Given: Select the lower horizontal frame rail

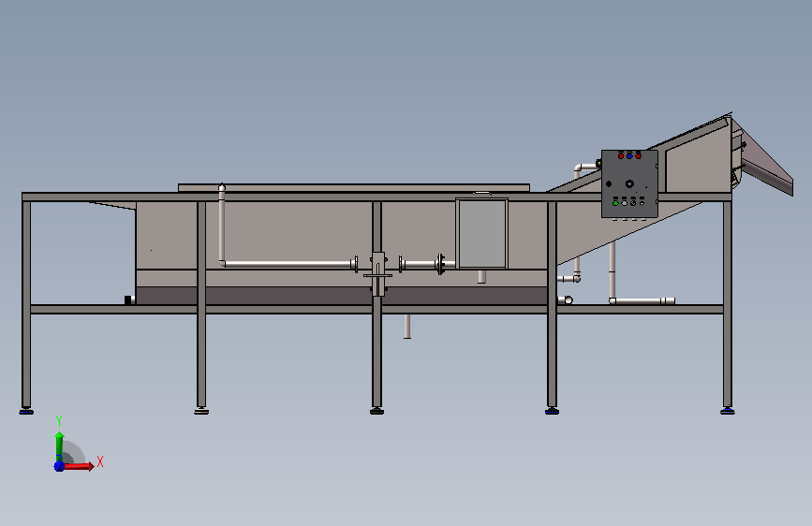Looking at the screenshot, I should [377, 310].
